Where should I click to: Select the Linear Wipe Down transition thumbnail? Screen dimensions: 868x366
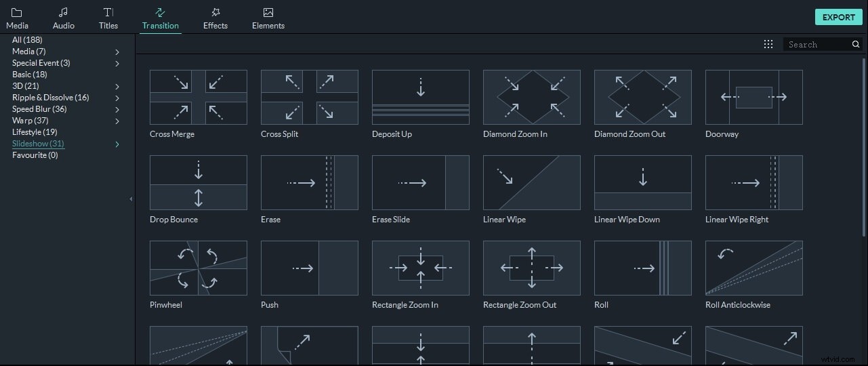643,182
